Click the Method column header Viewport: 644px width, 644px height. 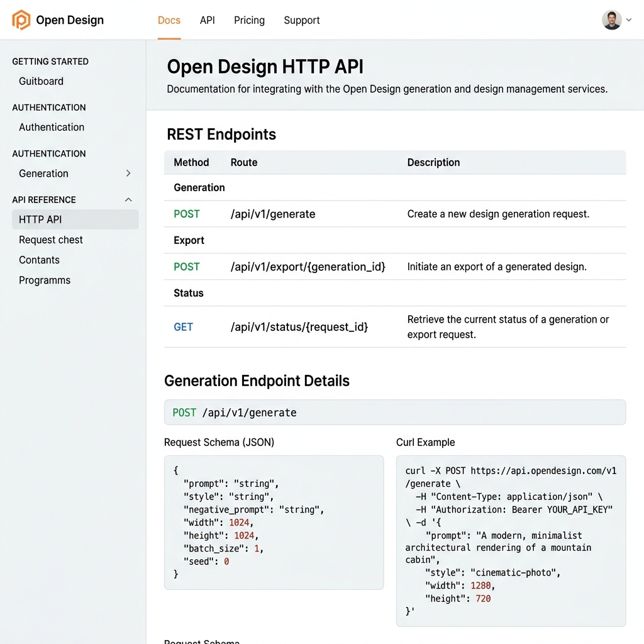[x=191, y=162]
